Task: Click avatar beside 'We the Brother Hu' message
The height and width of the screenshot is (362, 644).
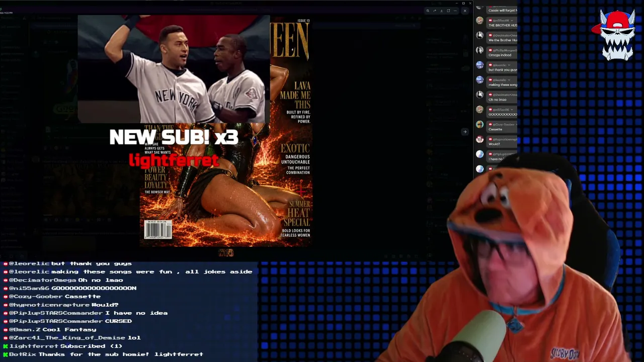Action: coord(479,35)
